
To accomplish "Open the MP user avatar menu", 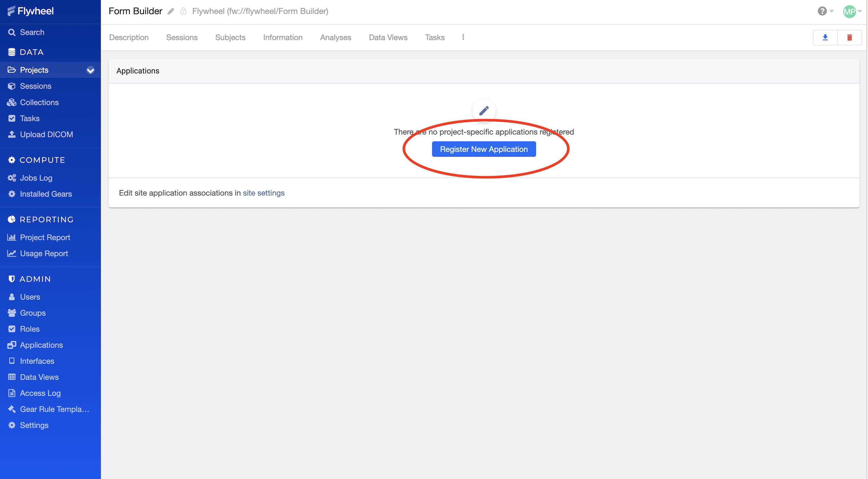I will [852, 11].
